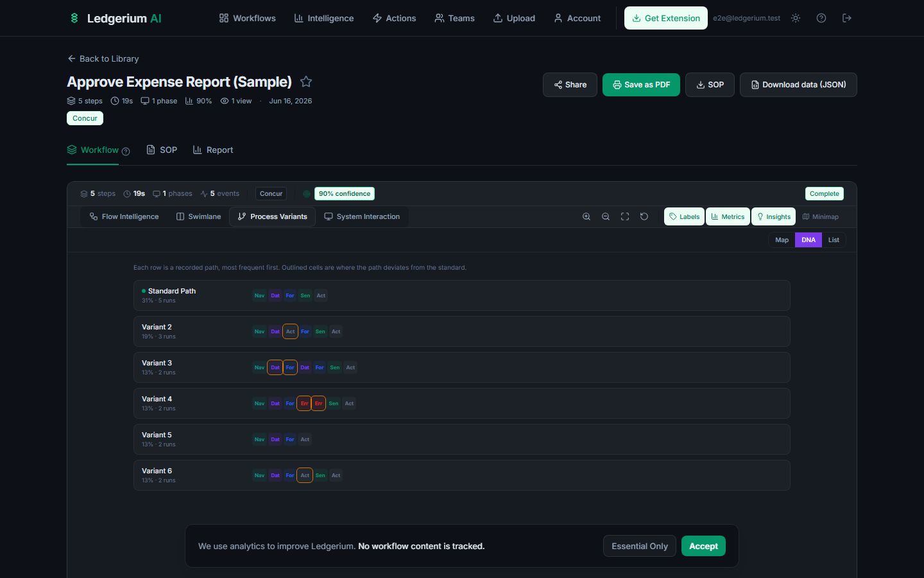This screenshot has height=578, width=924.
Task: Open Upload in top navigation
Action: 514,18
